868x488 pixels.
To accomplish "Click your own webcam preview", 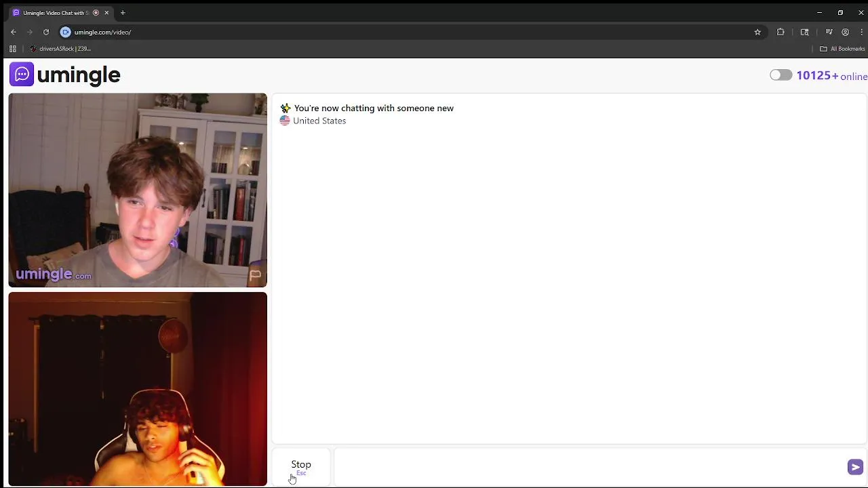I will click(138, 389).
